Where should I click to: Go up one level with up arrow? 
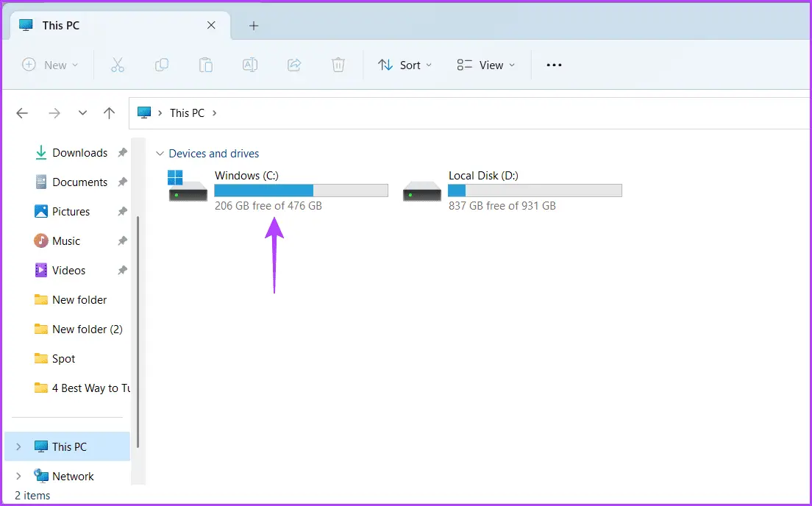[x=109, y=113]
